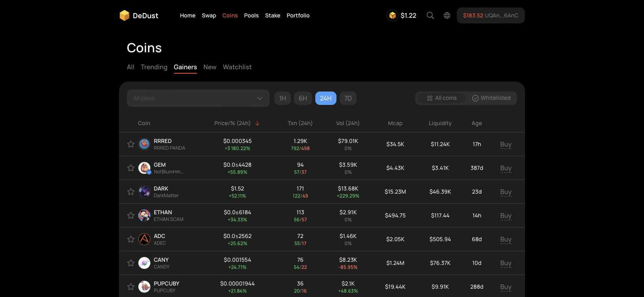Click PUPCUBY age value 288d

click(x=477, y=287)
